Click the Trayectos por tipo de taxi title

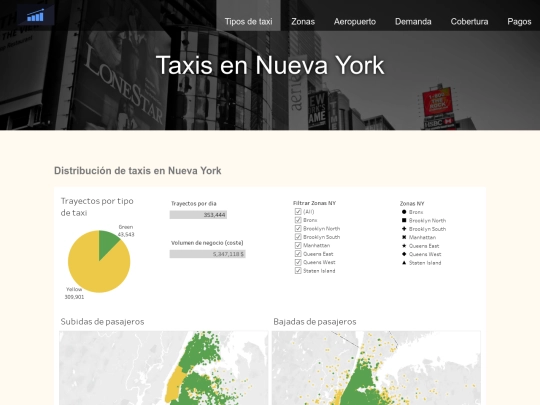pyautogui.click(x=97, y=207)
